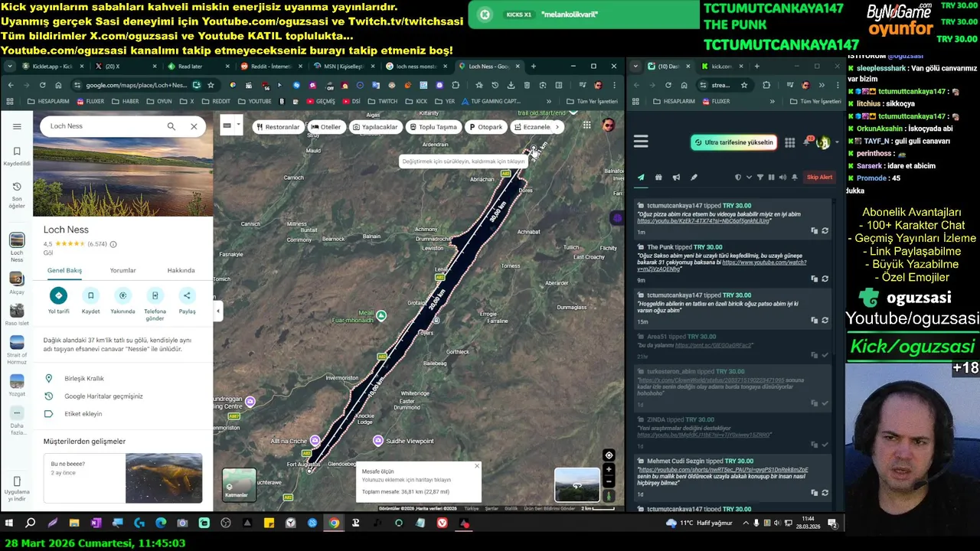The width and height of the screenshot is (980, 551).
Task: Expand hidden bookmarks chevron in Maps window
Action: coord(548,101)
